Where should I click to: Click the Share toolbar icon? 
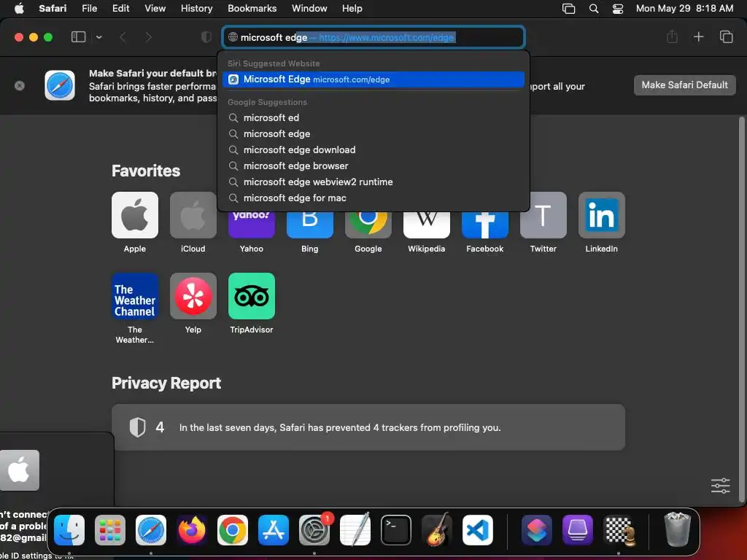click(x=672, y=36)
